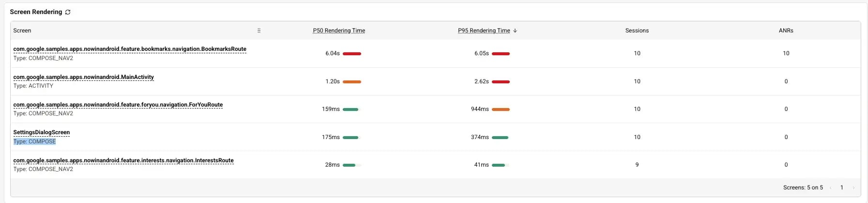Click the 944ms P95 value
Screen dimensions: 868x203
click(x=480, y=109)
